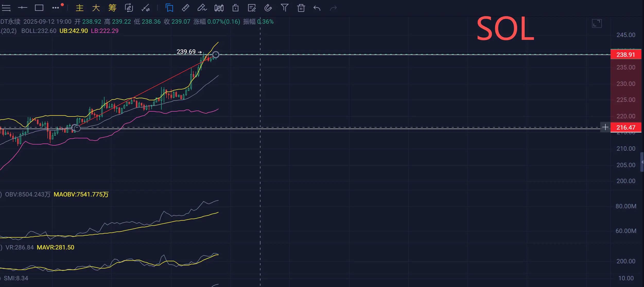Select the horizontal line drawing tool

point(23,8)
